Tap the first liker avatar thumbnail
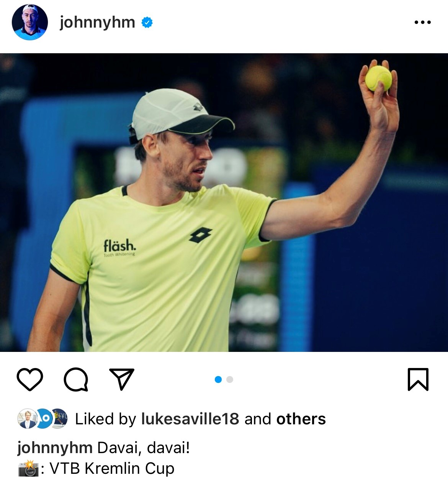448x483 pixels. click(x=27, y=419)
